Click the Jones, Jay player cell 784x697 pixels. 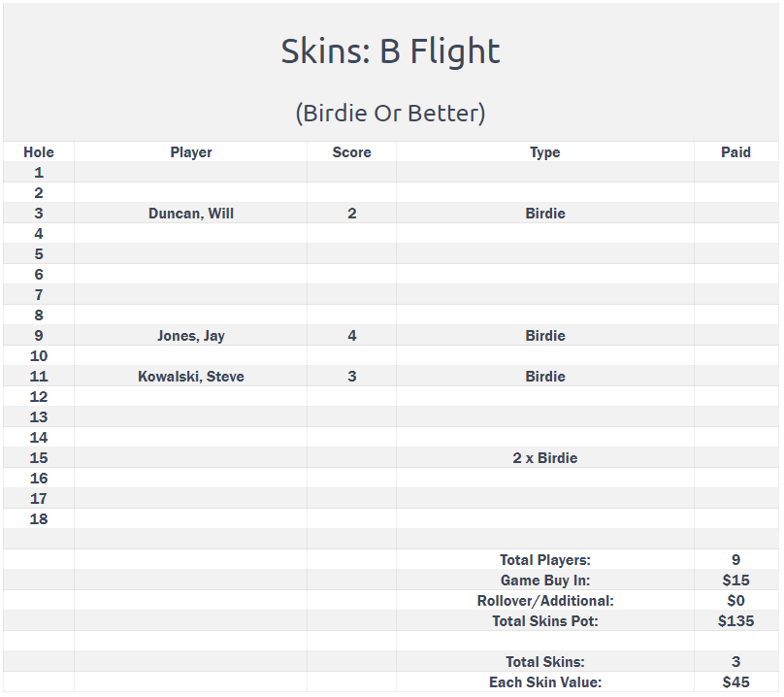[x=191, y=335]
